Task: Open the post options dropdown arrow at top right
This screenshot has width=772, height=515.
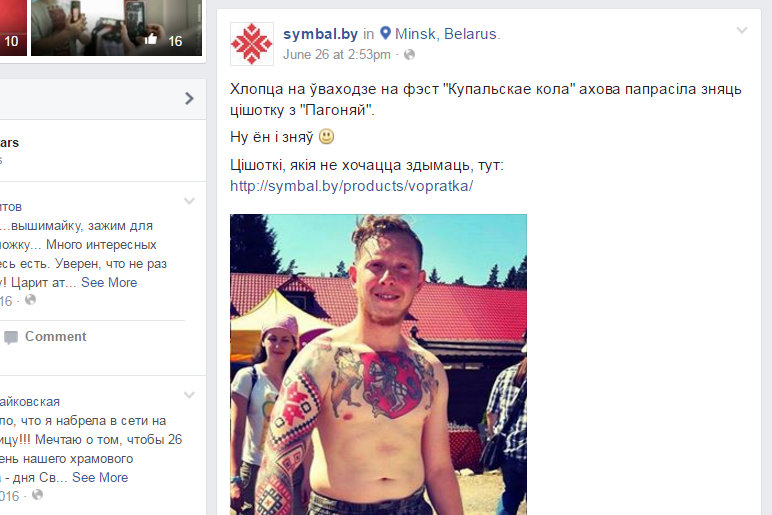Action: (742, 31)
